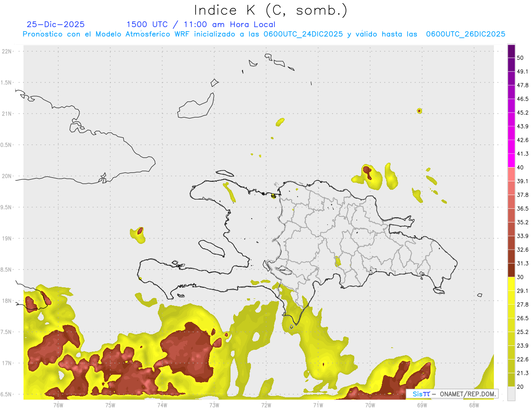Click the "68W" longitude label
532x411 pixels.
point(474,405)
